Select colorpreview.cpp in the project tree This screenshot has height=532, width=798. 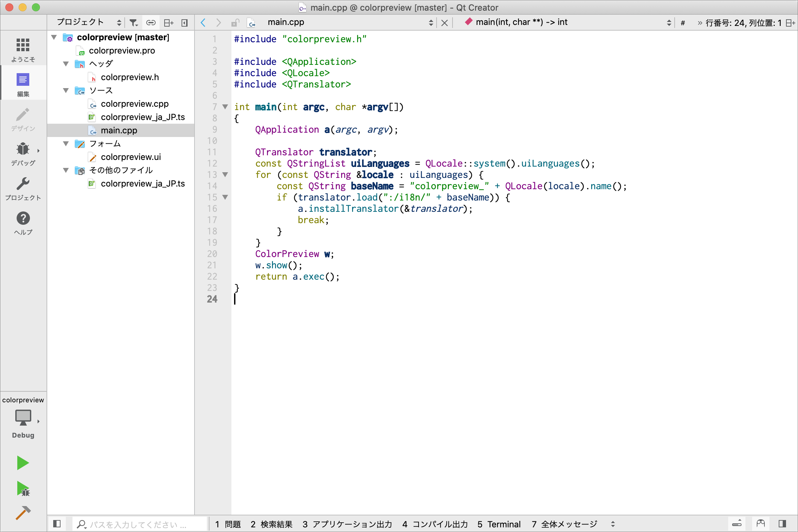135,104
